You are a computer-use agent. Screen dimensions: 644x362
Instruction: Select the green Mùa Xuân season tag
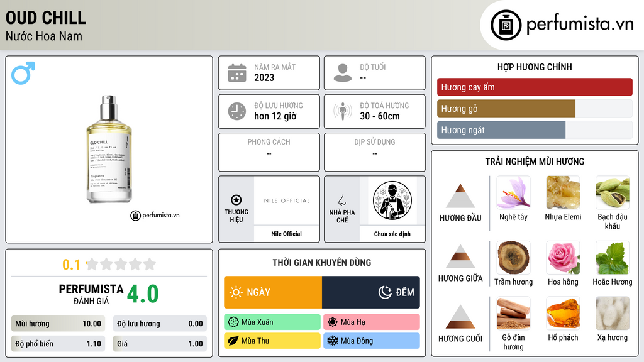click(x=272, y=322)
